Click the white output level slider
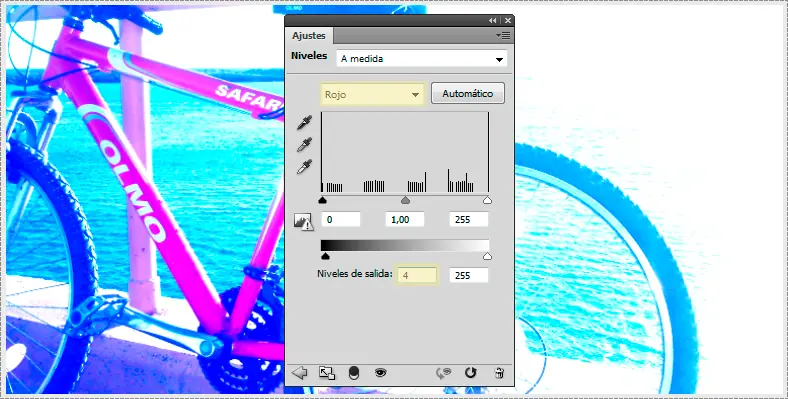Image resolution: width=788 pixels, height=399 pixels. click(x=487, y=256)
